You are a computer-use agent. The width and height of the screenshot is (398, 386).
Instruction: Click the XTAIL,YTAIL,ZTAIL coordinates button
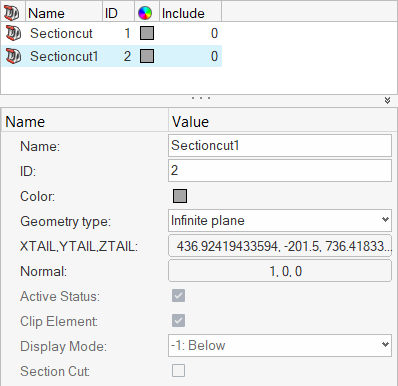point(280,246)
